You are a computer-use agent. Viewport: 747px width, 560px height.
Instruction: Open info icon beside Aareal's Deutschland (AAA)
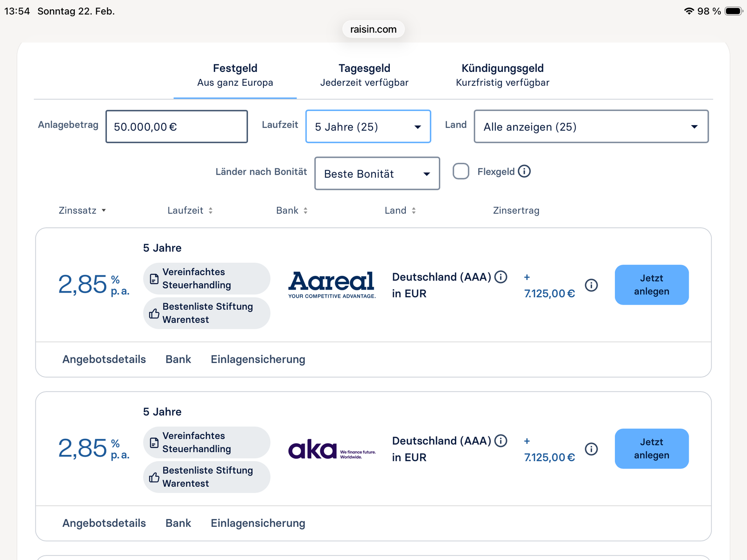pos(501,277)
